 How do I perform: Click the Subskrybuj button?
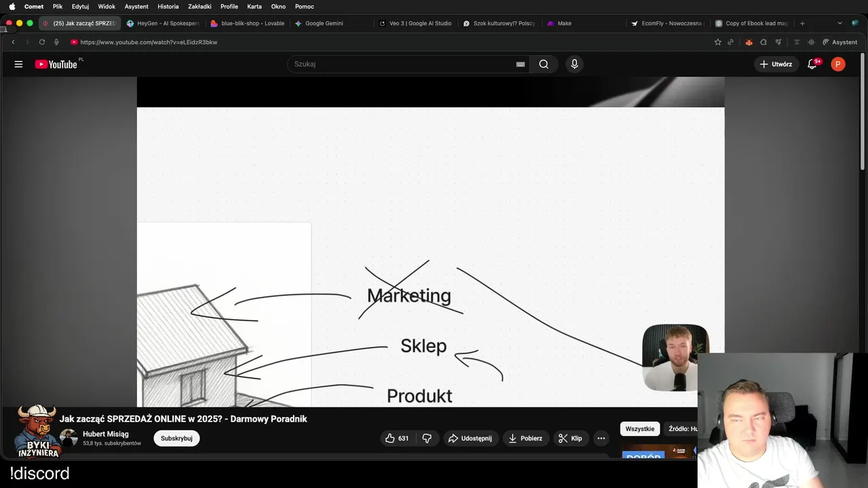point(176,439)
